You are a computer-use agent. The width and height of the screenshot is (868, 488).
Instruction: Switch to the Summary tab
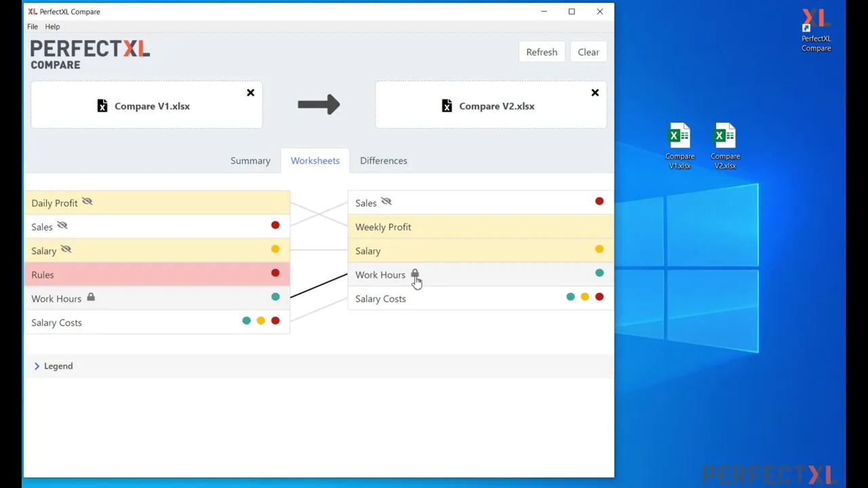tap(250, 161)
